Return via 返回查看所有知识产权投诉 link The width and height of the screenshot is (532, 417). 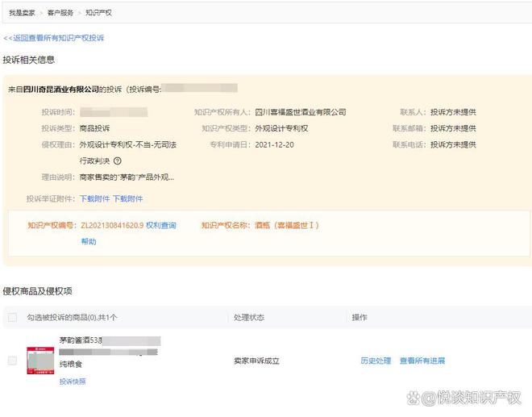pos(54,38)
